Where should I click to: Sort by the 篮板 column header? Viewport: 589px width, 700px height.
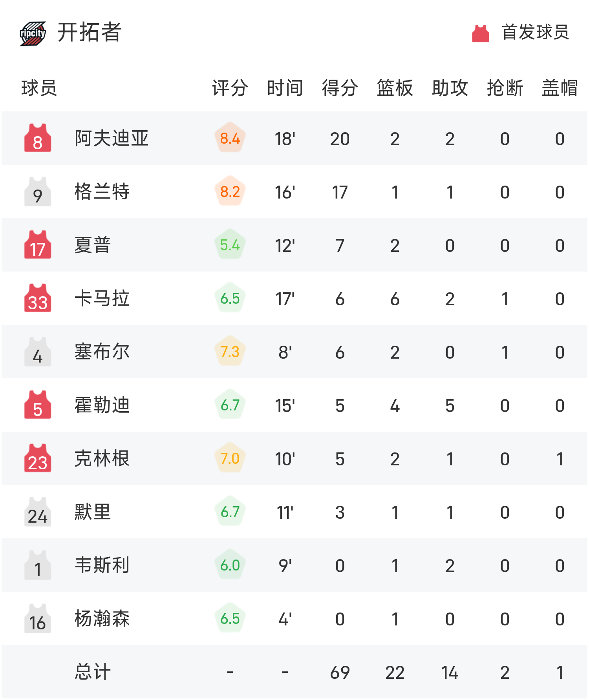point(395,88)
